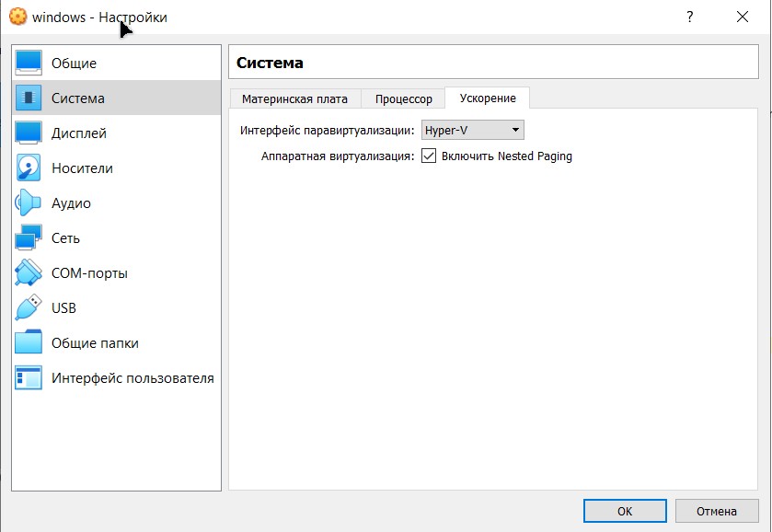Click the Сеть network computers icon
The width and height of the screenshot is (772, 532).
coord(29,237)
